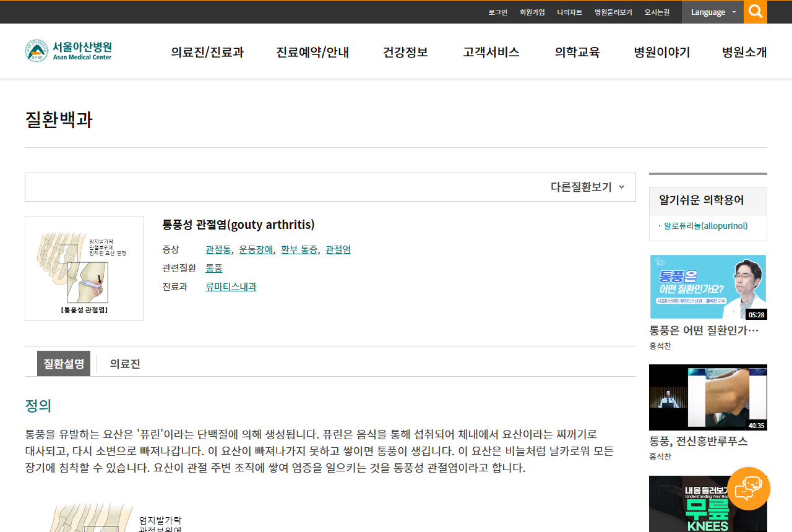This screenshot has height=532, width=792.
Task: Click the 정의 section heading
Action: click(x=38, y=406)
